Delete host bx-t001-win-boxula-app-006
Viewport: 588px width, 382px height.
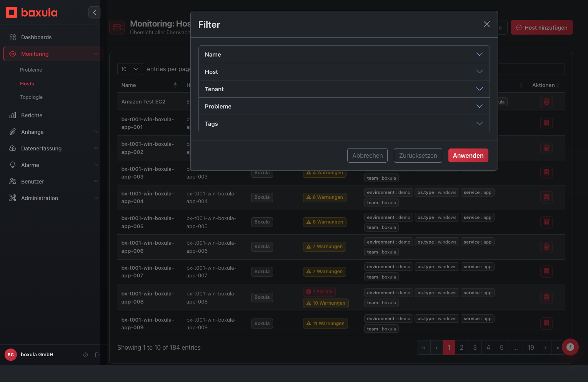(546, 247)
